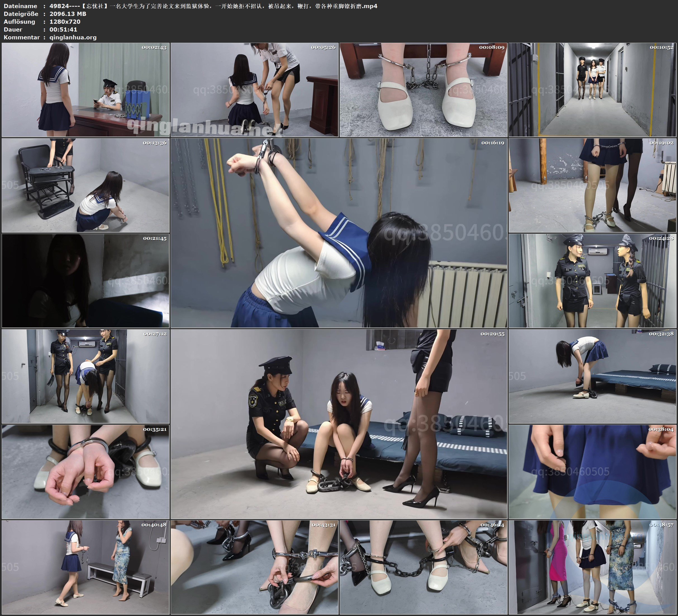Click the qinglanhua.org comment text
Viewport: 678px width, 616px height.
[73, 37]
